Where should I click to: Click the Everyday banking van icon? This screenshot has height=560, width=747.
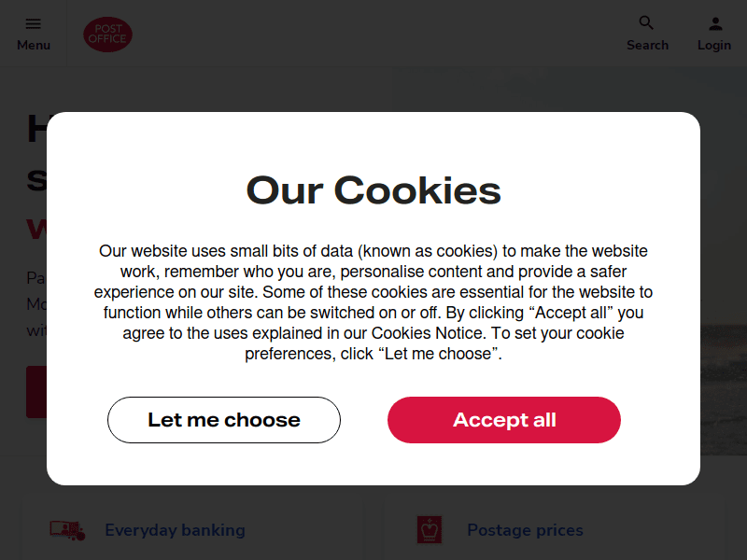coord(67,530)
